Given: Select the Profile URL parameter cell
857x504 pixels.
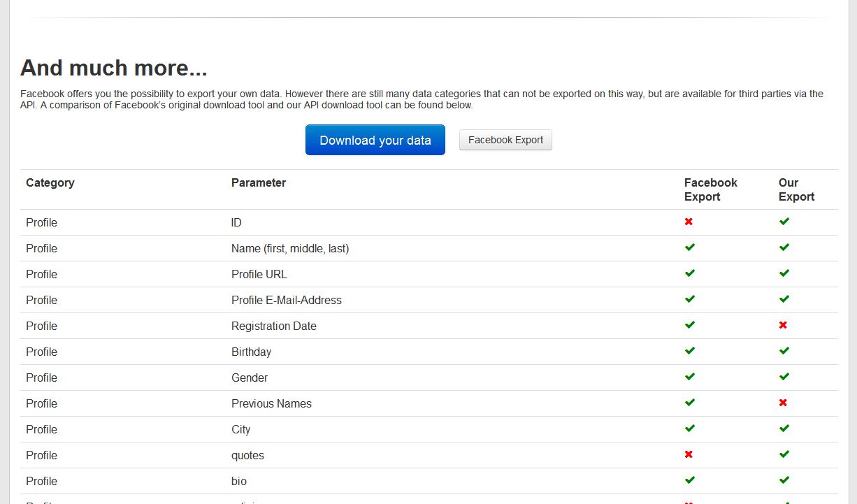Looking at the screenshot, I should [259, 274].
